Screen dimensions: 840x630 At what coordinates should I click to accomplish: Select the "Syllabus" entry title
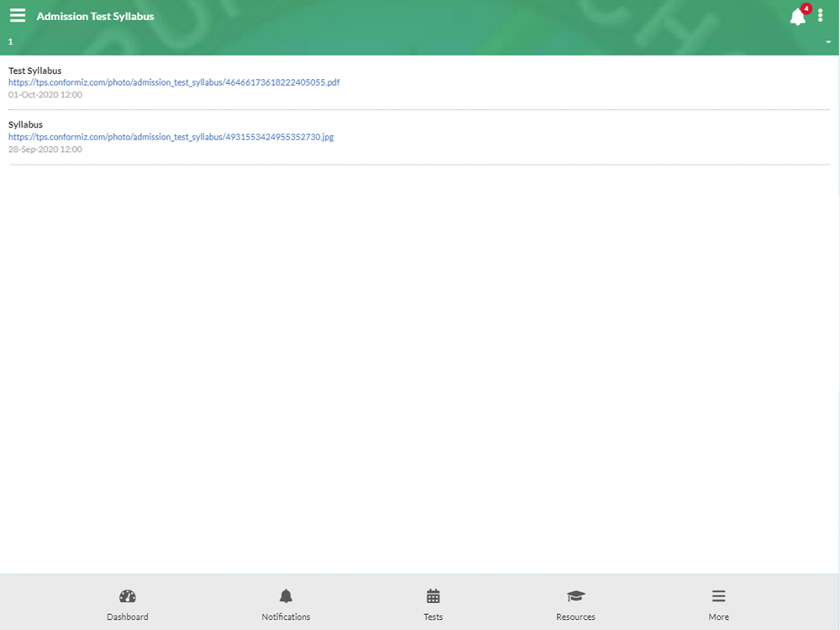coord(25,125)
